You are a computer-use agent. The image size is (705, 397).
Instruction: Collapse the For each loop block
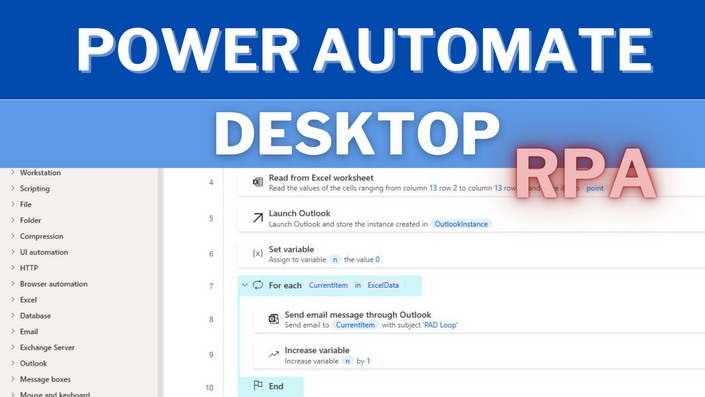[x=245, y=285]
